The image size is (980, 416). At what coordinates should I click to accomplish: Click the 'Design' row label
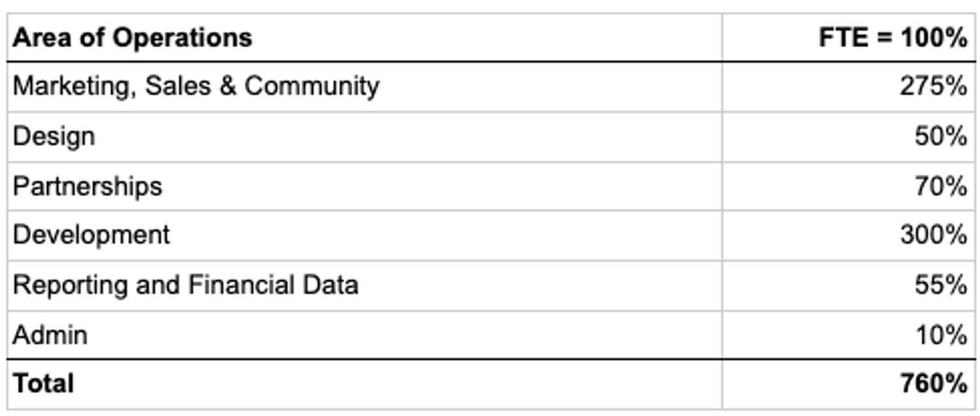(x=54, y=137)
